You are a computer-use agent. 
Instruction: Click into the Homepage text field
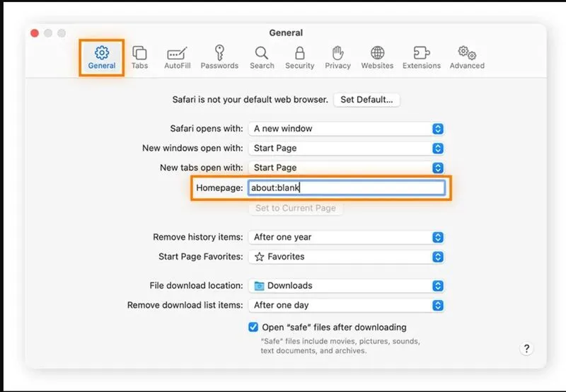click(x=347, y=188)
